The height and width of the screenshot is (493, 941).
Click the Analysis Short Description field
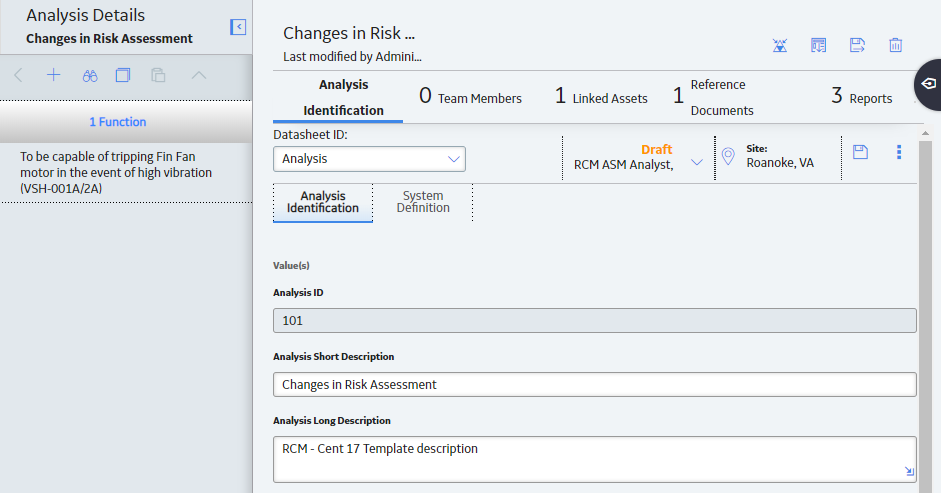click(x=595, y=384)
